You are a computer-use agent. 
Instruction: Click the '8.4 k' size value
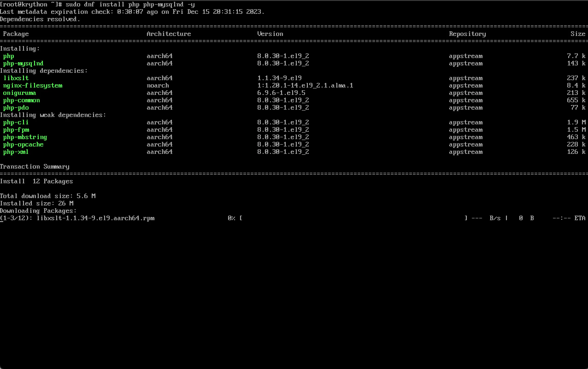[576, 85]
